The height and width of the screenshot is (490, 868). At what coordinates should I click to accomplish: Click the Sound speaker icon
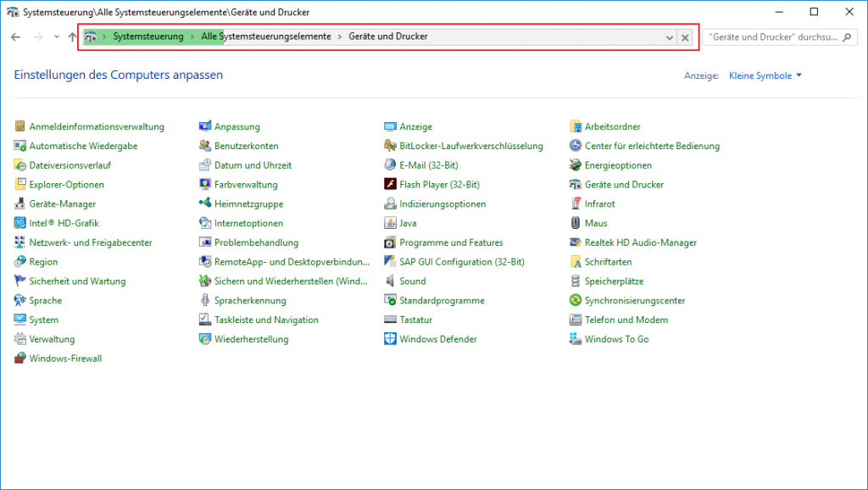390,281
